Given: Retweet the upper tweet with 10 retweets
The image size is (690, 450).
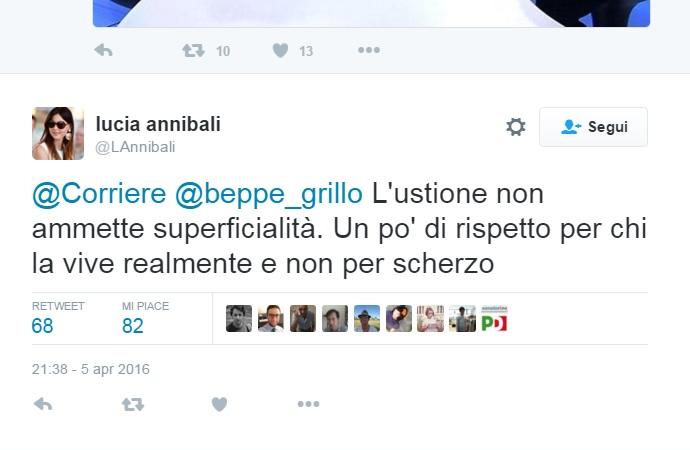Looking at the screenshot, I should 194,51.
